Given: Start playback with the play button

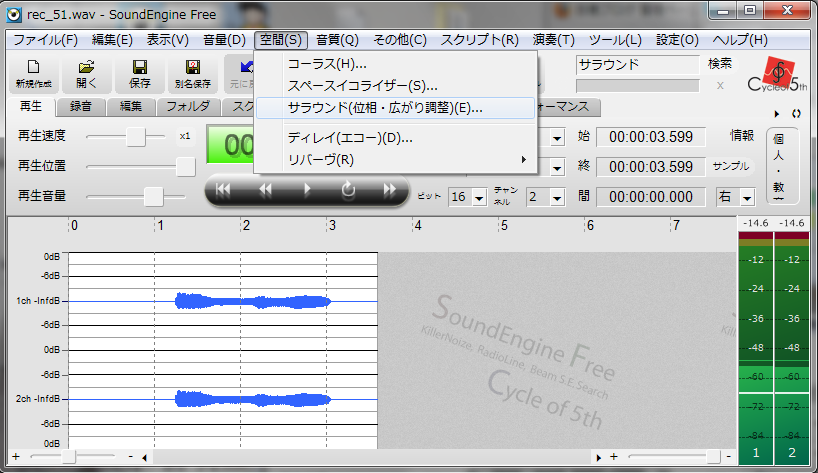Looking at the screenshot, I should (x=307, y=190).
